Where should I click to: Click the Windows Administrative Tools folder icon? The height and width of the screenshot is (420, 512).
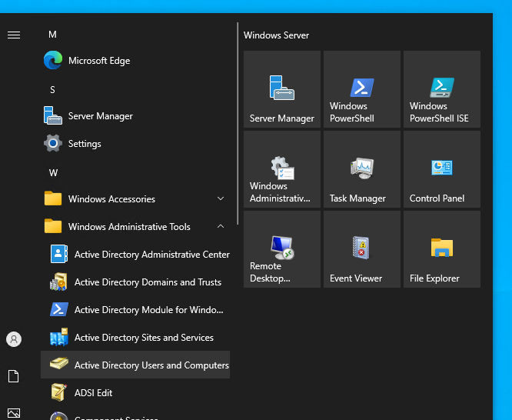tap(53, 226)
